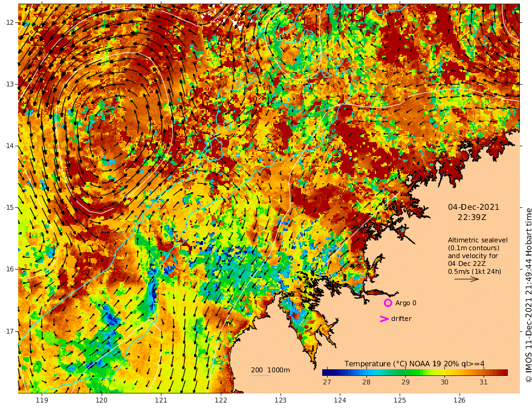The width and height of the screenshot is (532, 411).
Task: Click longitude label 123
Action: tap(281, 400)
